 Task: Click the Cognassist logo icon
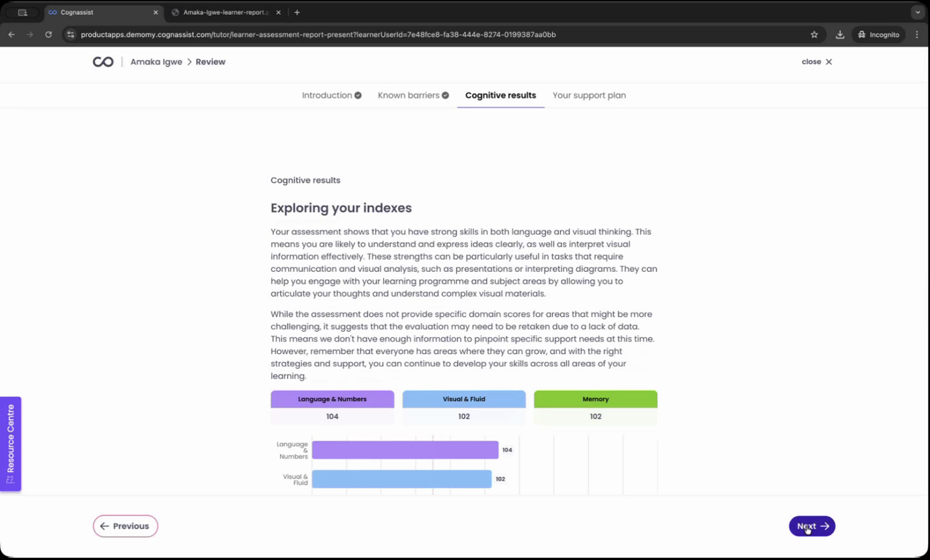pos(102,61)
